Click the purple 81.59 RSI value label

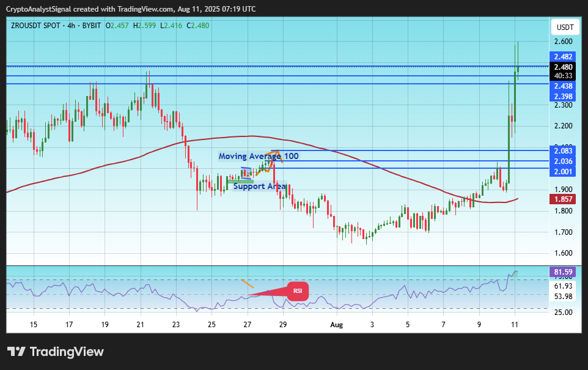[x=563, y=272]
